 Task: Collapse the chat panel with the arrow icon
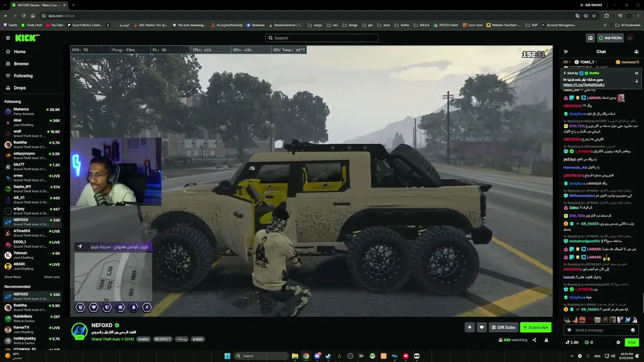point(566,52)
